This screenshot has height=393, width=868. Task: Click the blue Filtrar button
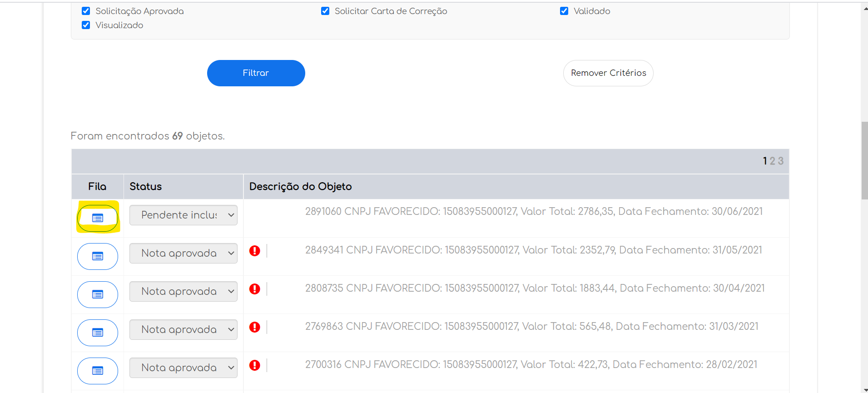256,73
